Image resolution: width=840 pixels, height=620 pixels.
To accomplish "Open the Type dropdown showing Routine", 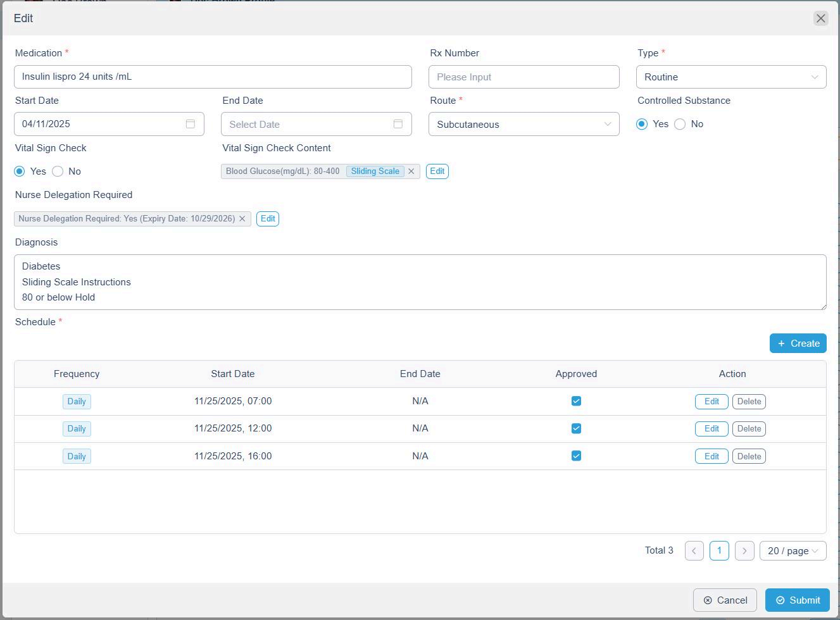I will click(730, 77).
